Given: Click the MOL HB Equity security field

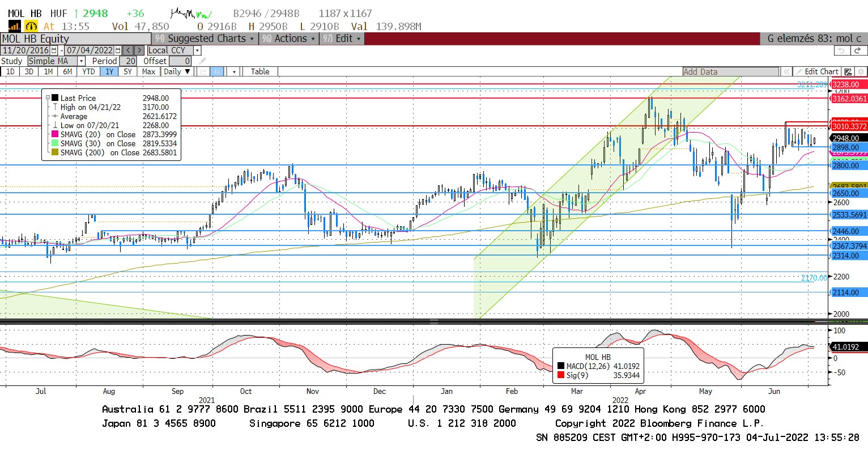Looking at the screenshot, I should pyautogui.click(x=75, y=39).
